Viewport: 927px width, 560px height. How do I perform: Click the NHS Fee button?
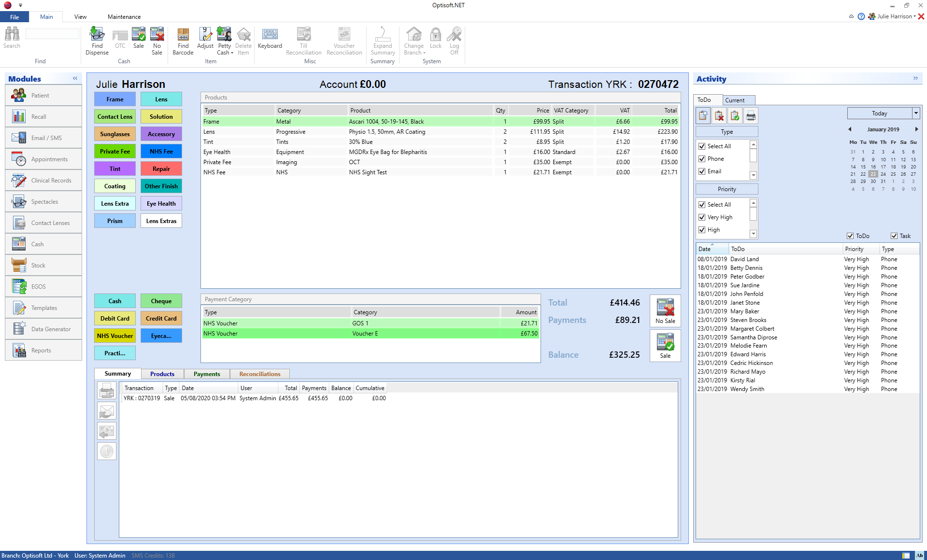point(161,151)
